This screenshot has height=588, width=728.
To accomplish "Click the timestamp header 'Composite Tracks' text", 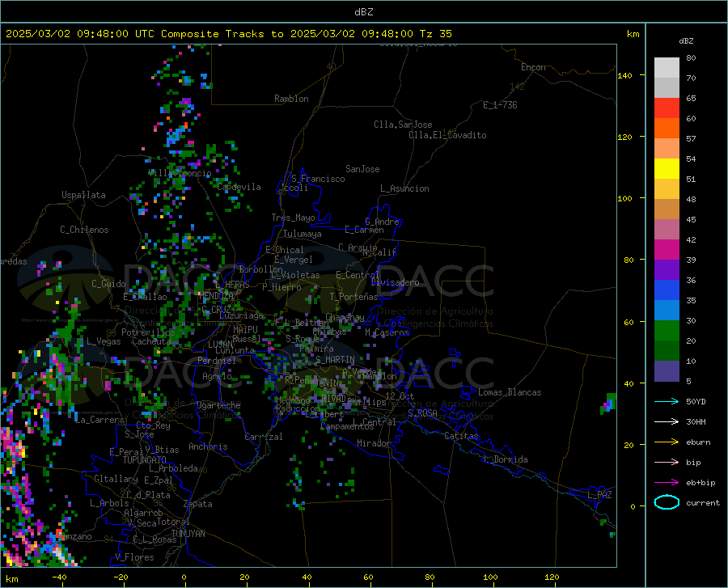I will click(x=212, y=34).
